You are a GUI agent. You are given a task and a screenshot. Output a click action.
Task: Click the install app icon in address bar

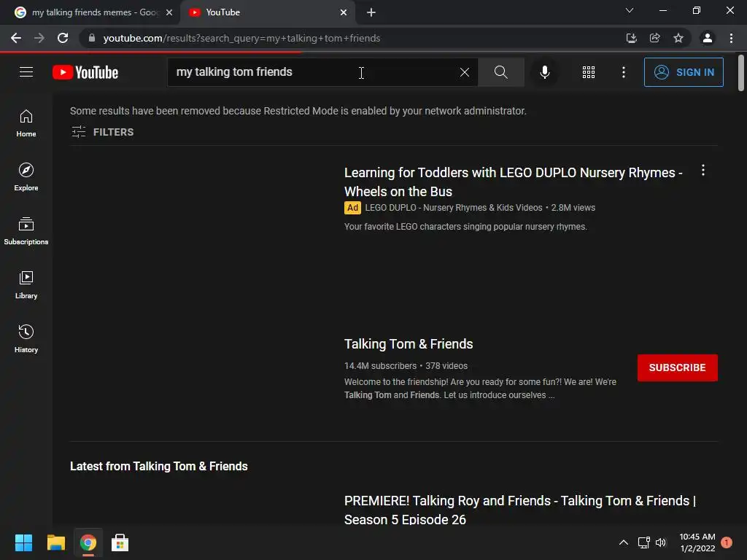[631, 38]
